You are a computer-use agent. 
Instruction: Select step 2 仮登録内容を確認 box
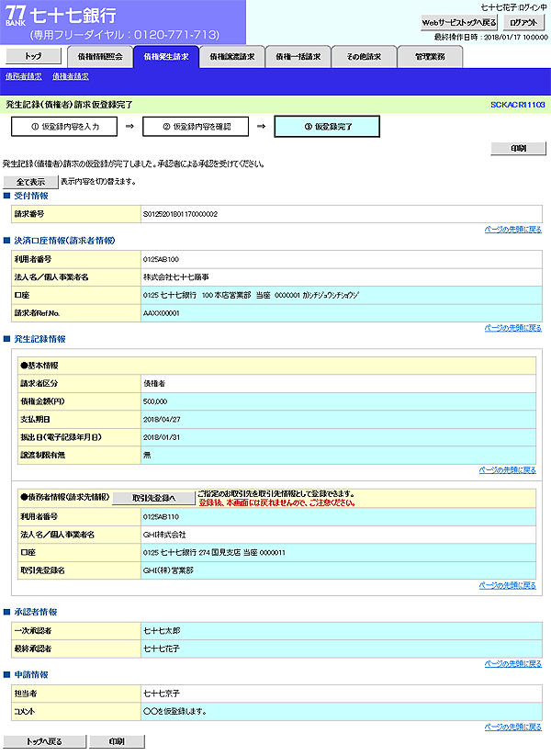pos(196,127)
